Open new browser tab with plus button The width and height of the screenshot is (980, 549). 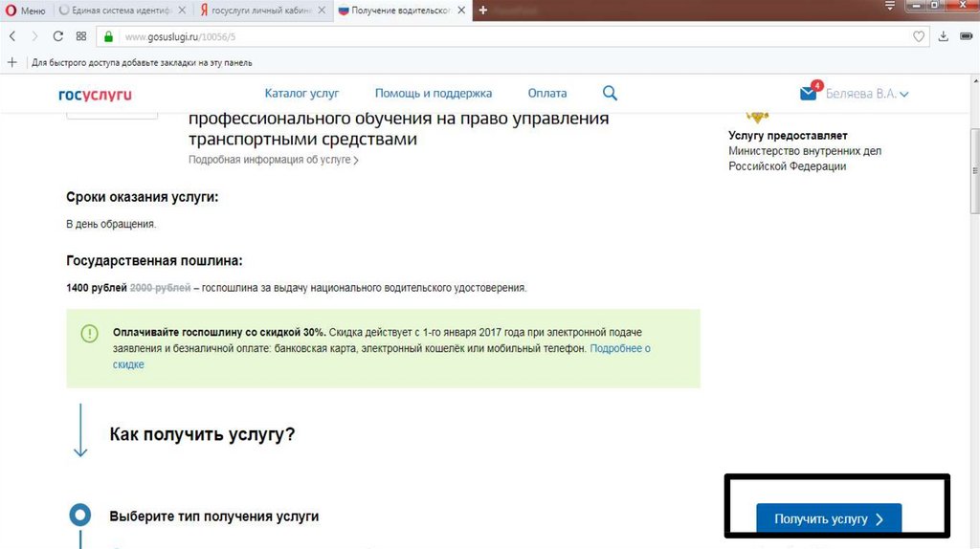[x=483, y=11]
